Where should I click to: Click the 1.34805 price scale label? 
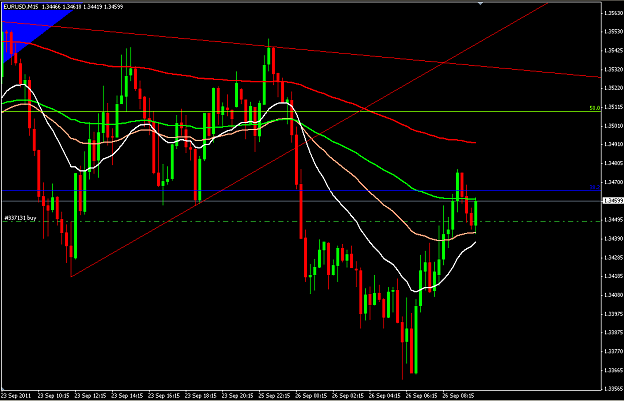[613, 163]
